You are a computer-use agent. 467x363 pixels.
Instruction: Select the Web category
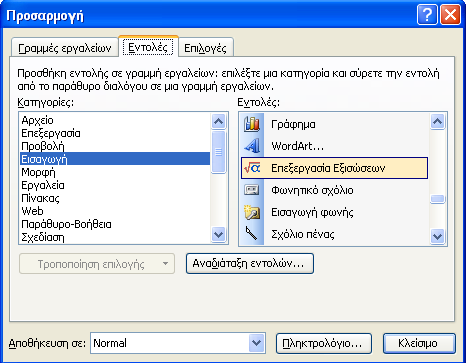(x=115, y=211)
